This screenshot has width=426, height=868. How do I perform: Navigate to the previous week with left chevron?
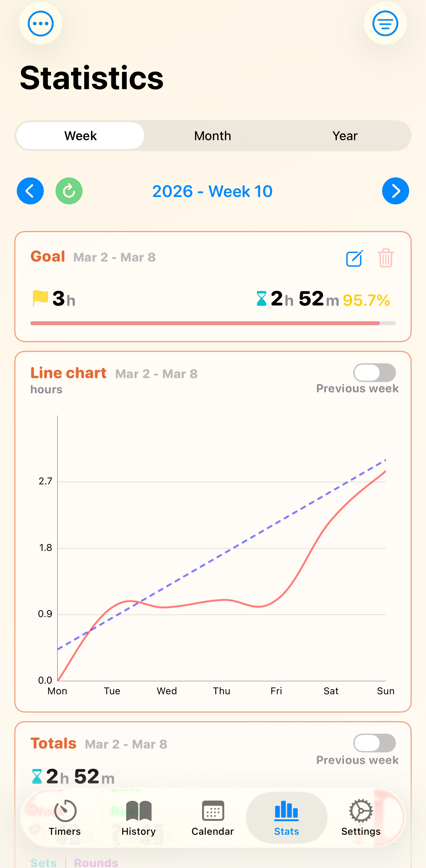click(x=30, y=191)
